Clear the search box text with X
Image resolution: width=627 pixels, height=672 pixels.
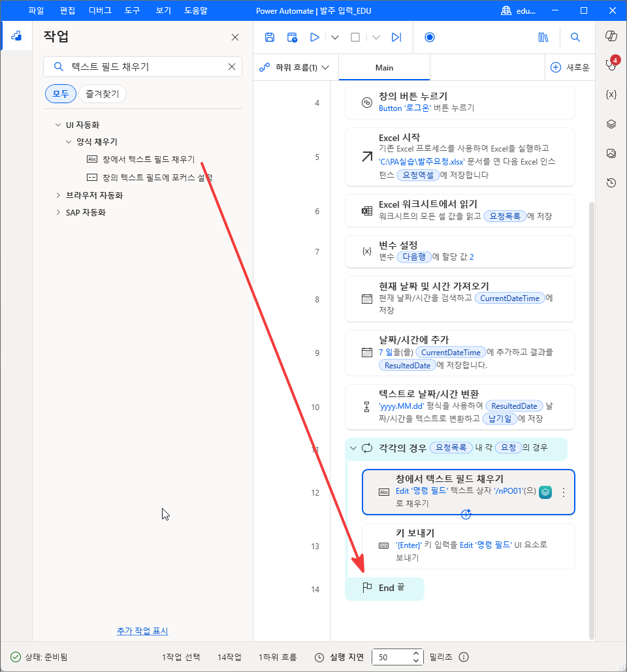click(x=232, y=67)
